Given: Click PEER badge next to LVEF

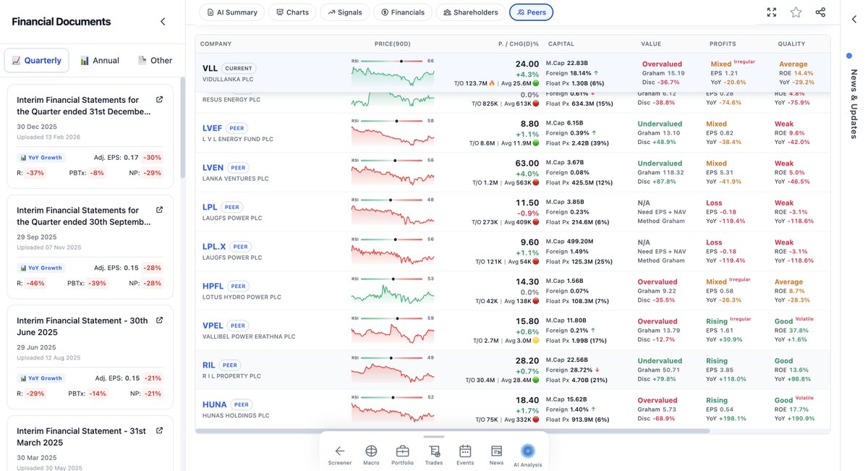Looking at the screenshot, I should point(237,128).
